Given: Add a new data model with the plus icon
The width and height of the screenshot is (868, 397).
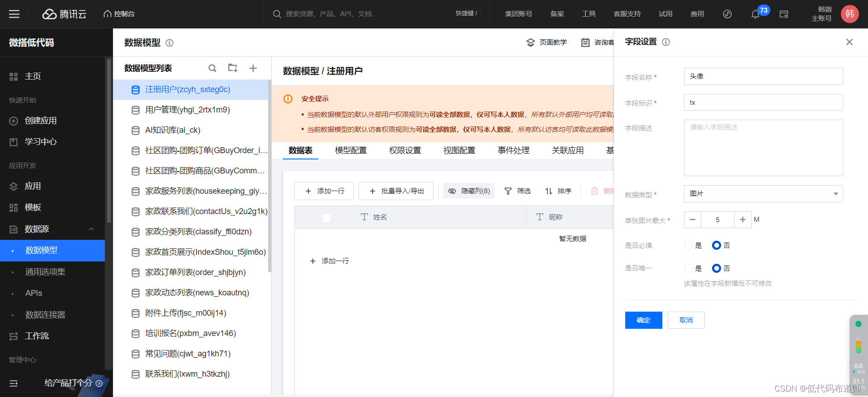Looking at the screenshot, I should [x=253, y=68].
